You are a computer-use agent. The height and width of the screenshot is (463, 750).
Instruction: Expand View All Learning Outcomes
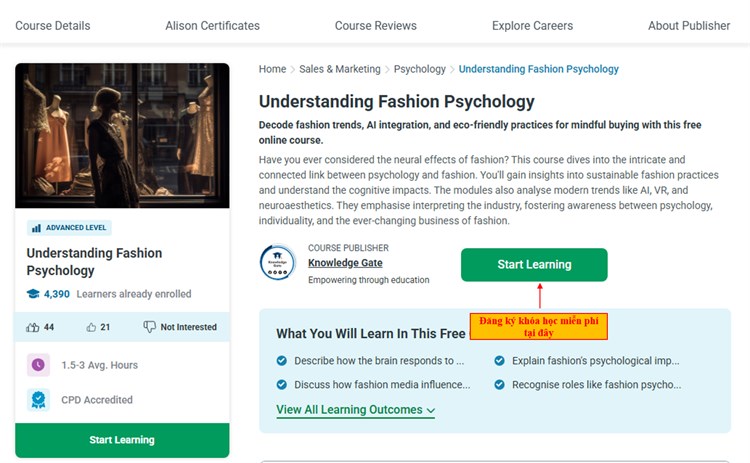(355, 410)
